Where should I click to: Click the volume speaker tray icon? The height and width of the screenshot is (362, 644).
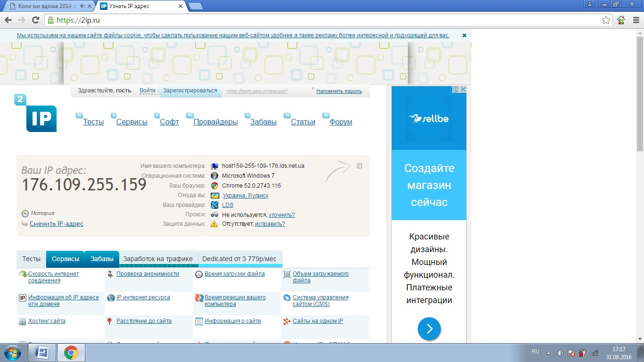coord(560,353)
